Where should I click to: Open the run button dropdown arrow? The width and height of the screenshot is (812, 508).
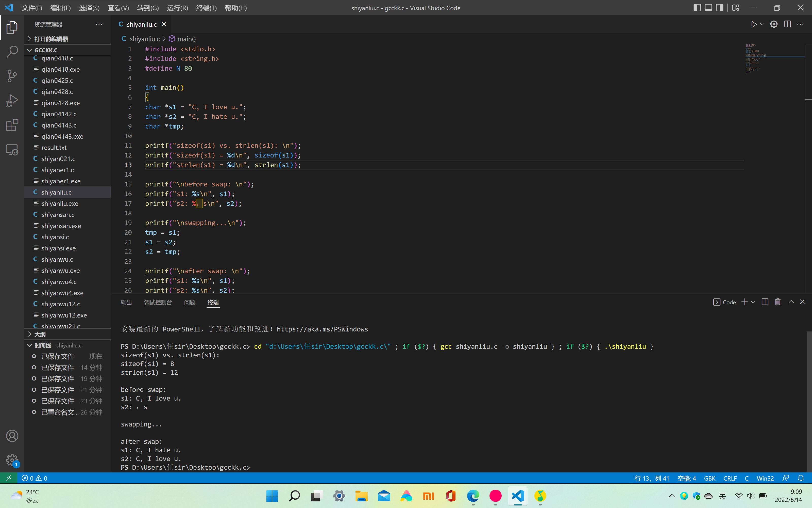pos(762,24)
